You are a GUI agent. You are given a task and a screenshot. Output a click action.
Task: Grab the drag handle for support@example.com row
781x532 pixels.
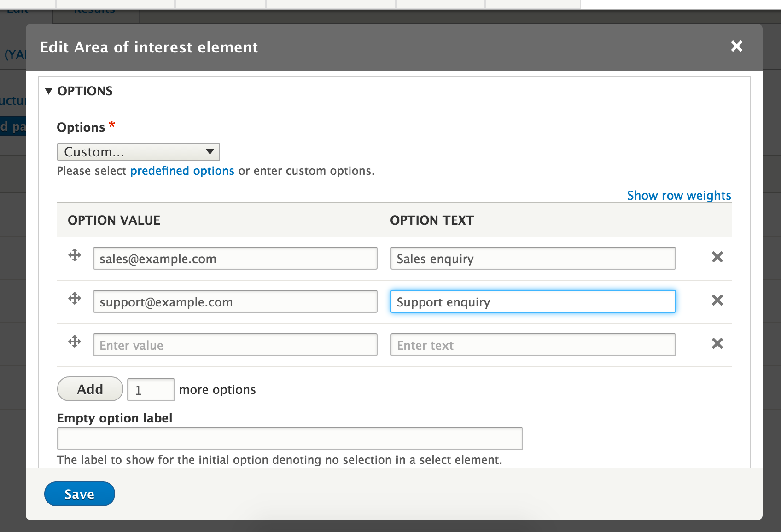pyautogui.click(x=75, y=299)
